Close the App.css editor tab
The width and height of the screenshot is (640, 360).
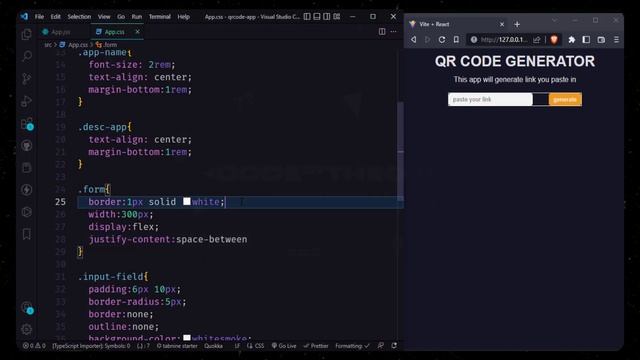[138, 31]
